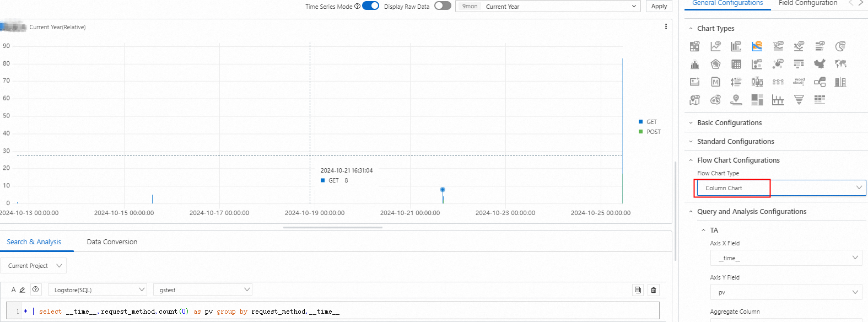Select the Line Chart Pro type
Viewport: 868px width, 322px height.
(x=715, y=46)
